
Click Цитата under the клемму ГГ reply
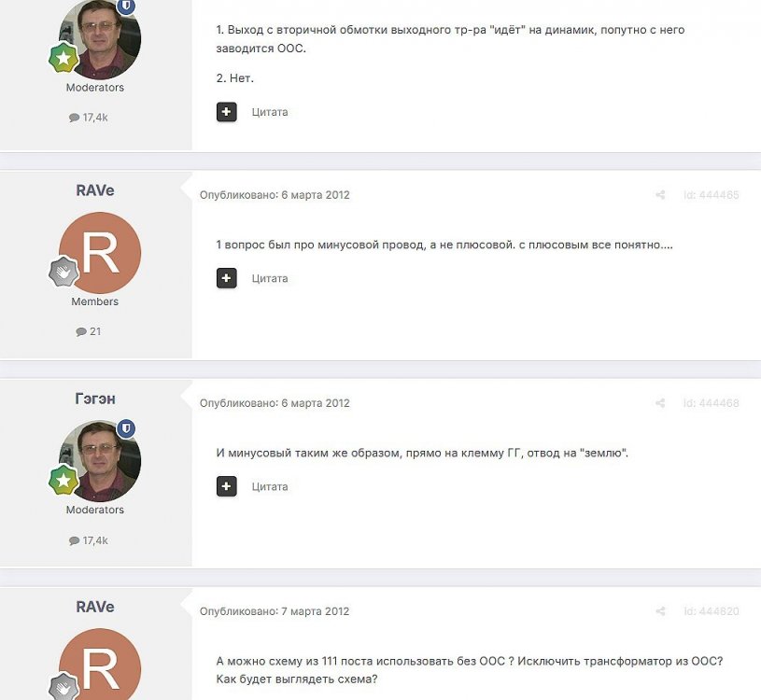(x=270, y=486)
